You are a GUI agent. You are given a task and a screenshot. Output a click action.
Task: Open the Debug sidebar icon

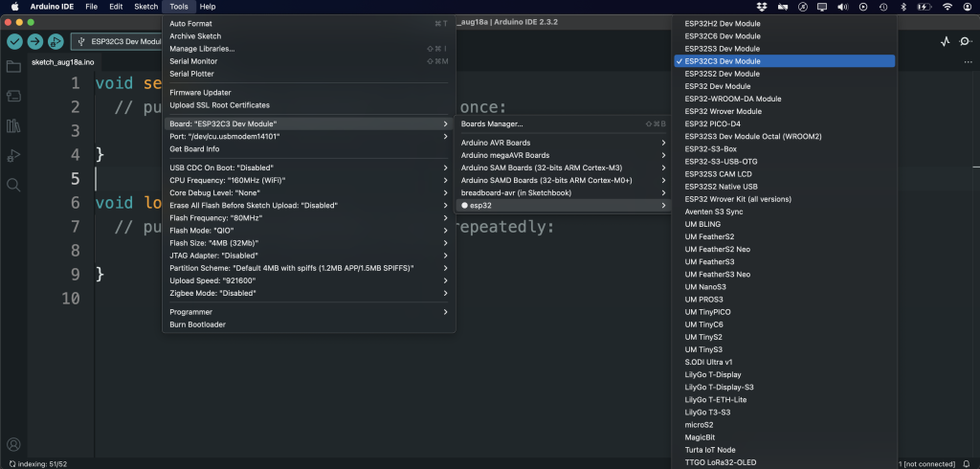[13, 156]
